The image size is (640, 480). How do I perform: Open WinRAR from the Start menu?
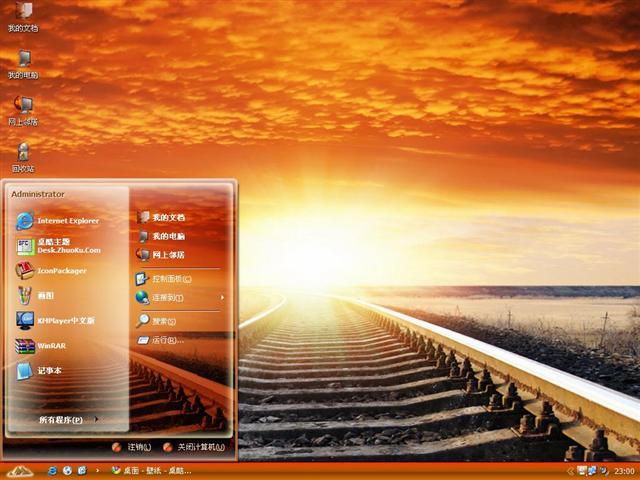tap(41, 346)
